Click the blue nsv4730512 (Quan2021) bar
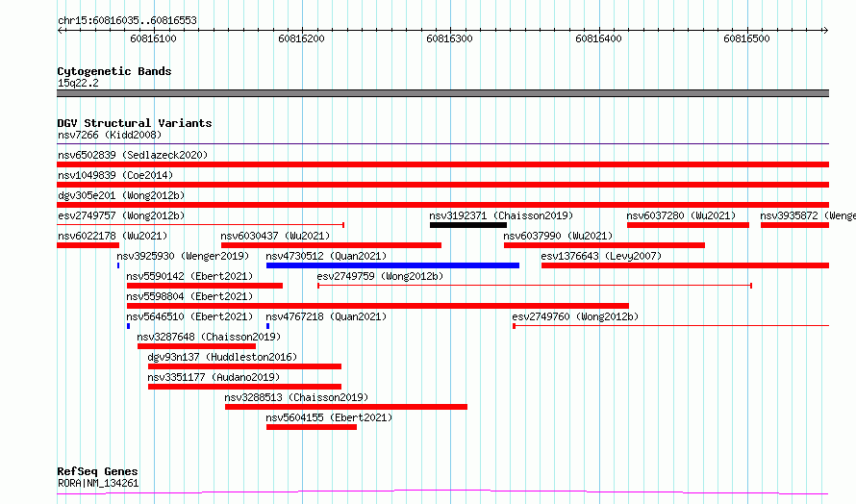The image size is (856, 504). 392,265
